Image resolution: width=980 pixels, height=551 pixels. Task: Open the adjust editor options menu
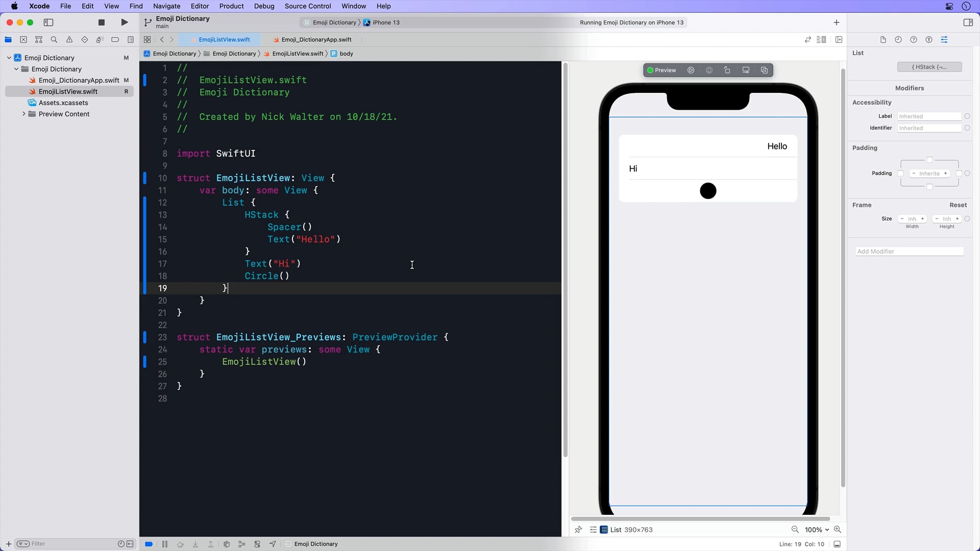click(821, 40)
